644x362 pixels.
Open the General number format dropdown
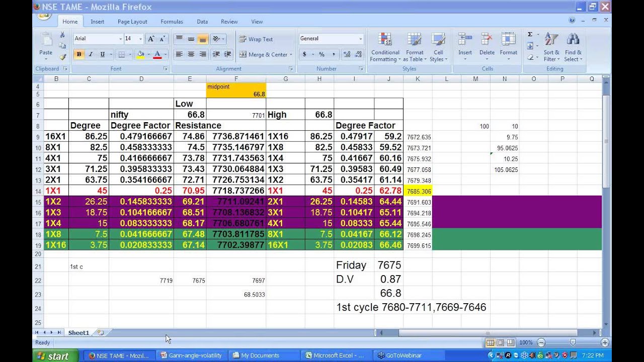(360, 39)
